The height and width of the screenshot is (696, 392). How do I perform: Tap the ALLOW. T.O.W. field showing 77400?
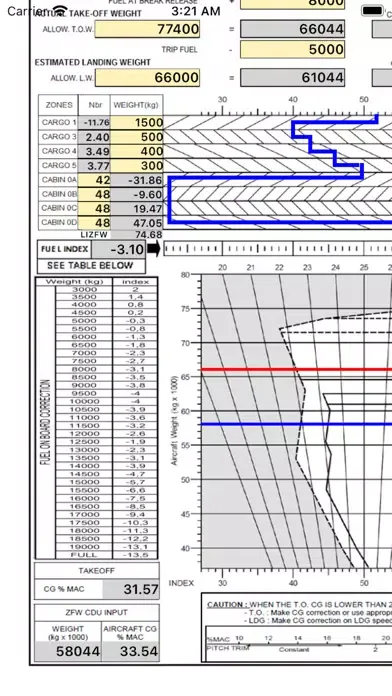click(147, 29)
